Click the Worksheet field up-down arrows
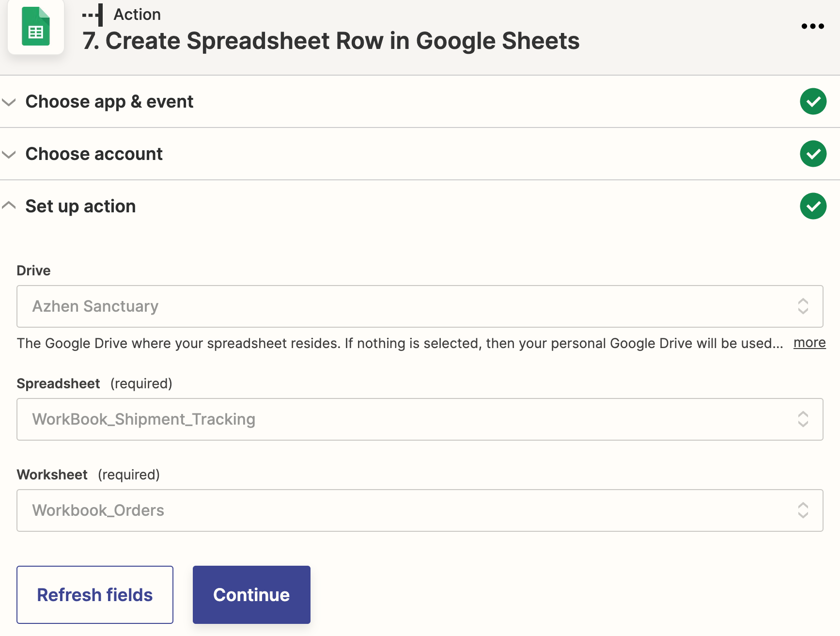The width and height of the screenshot is (840, 636). point(803,510)
